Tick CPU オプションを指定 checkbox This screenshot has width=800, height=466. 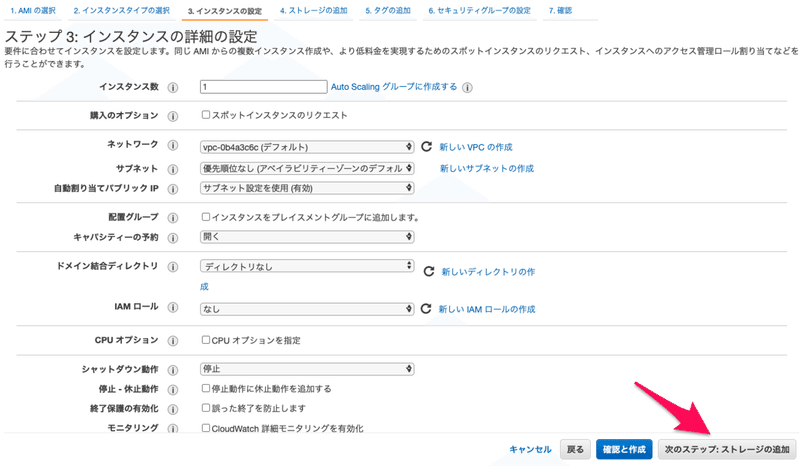(206, 340)
